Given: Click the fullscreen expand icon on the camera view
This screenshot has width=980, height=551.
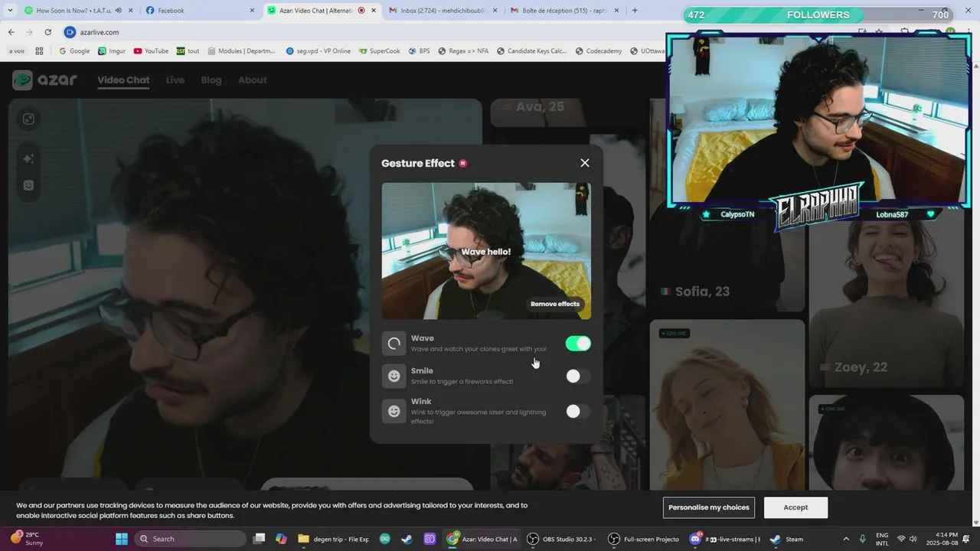Looking at the screenshot, I should point(28,119).
